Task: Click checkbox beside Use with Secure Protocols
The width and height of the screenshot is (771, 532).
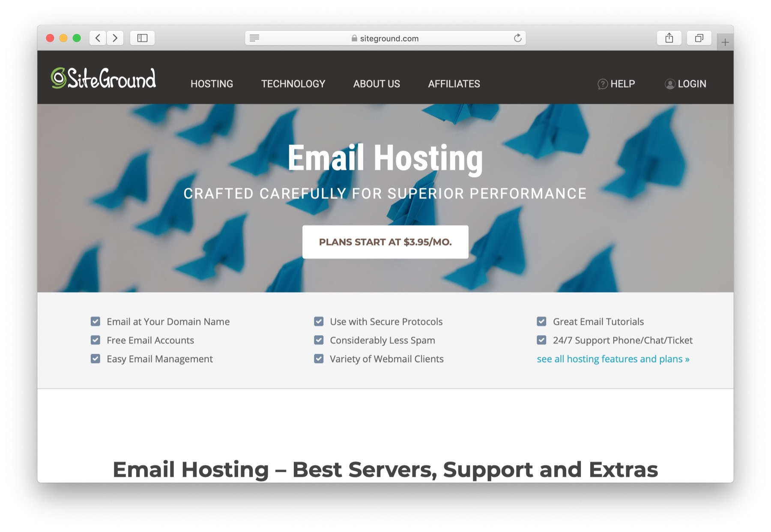Action: tap(319, 321)
